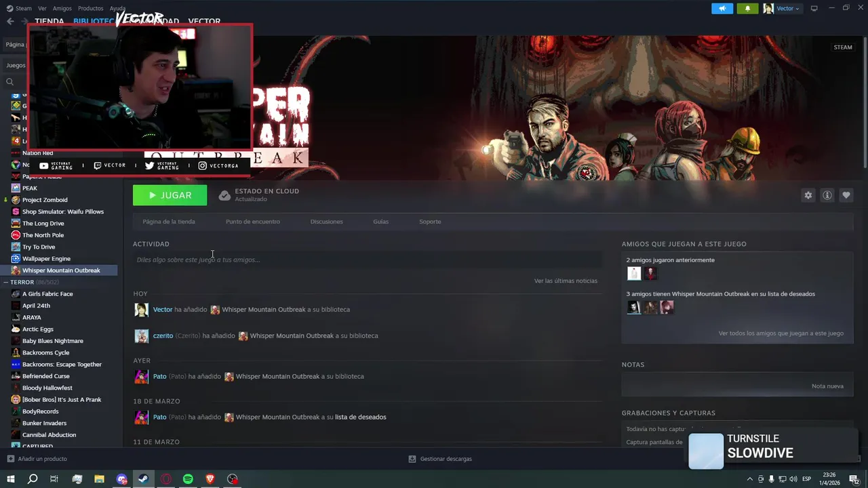Open File Explorer from taskbar

99,479
